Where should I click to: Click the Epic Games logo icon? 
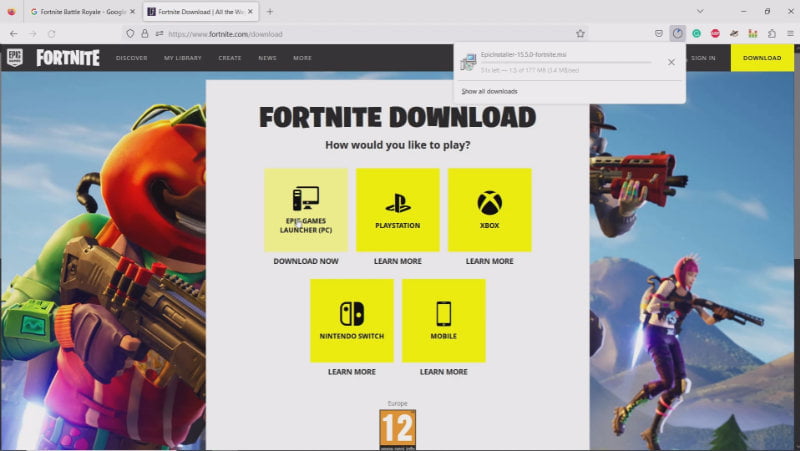(15, 58)
